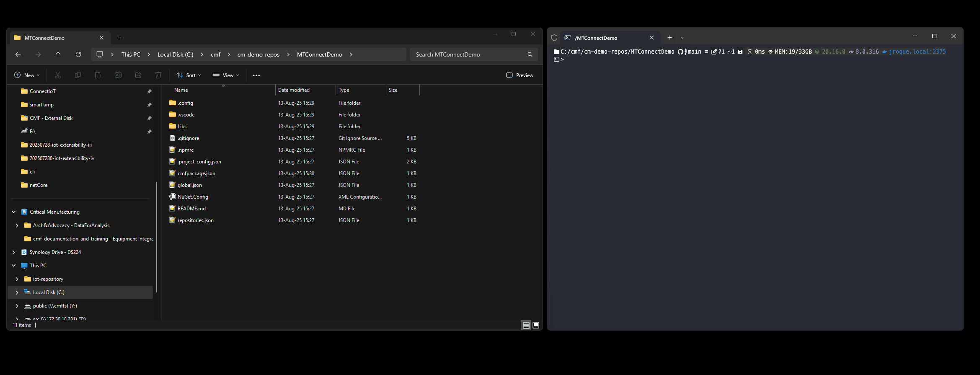
Task: Click the Paste toolbar icon
Action: point(98,75)
